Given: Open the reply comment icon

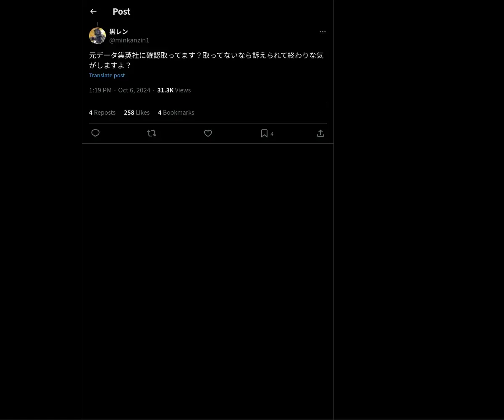Looking at the screenshot, I should (x=95, y=133).
